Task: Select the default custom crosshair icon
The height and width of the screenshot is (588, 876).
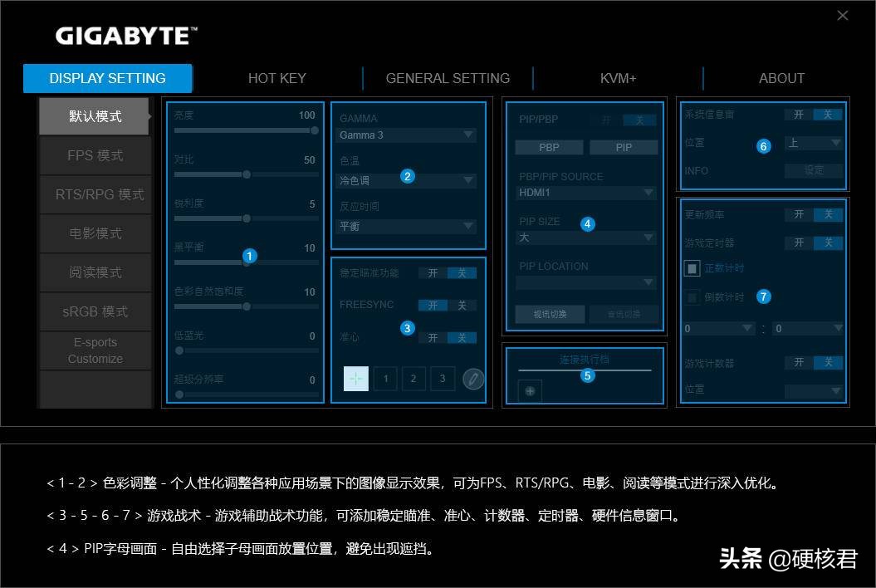Action: click(x=356, y=378)
